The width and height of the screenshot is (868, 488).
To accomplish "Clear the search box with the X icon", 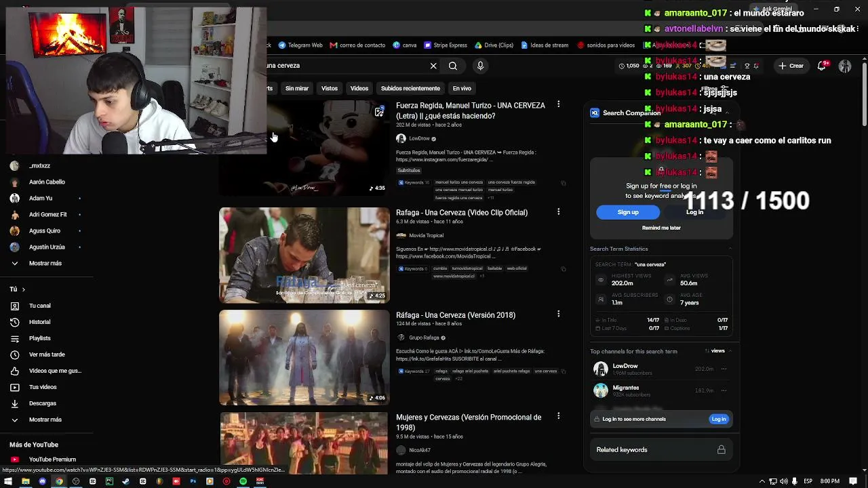I will tap(433, 66).
